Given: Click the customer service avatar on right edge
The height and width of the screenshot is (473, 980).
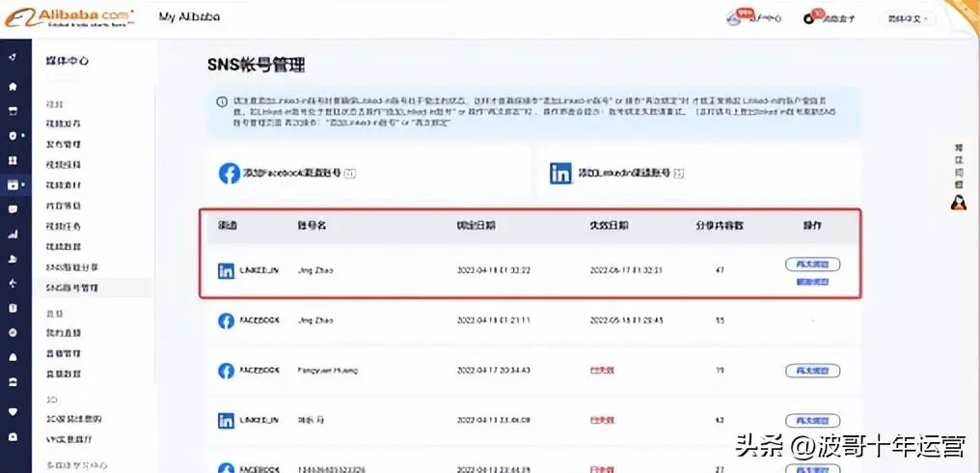Looking at the screenshot, I should (x=958, y=202).
